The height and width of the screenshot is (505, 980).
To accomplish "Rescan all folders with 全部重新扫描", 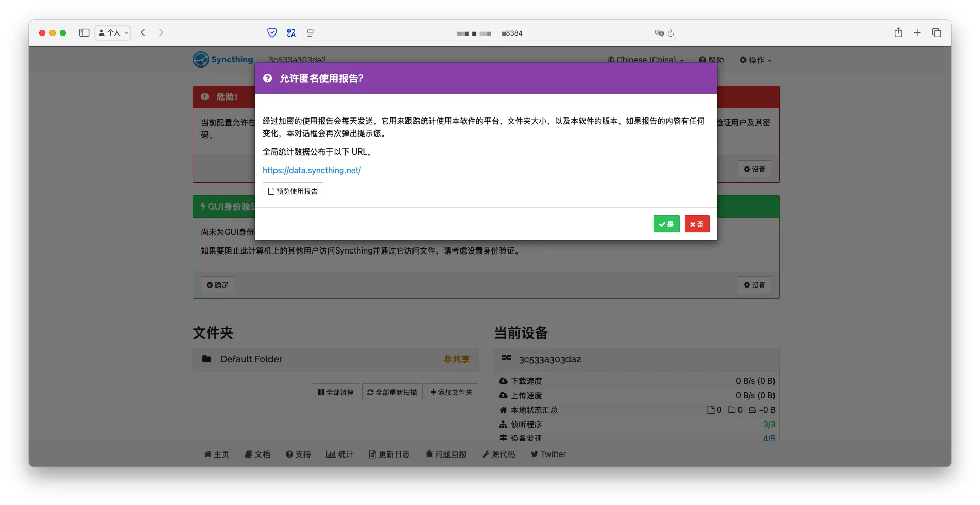I will click(392, 392).
